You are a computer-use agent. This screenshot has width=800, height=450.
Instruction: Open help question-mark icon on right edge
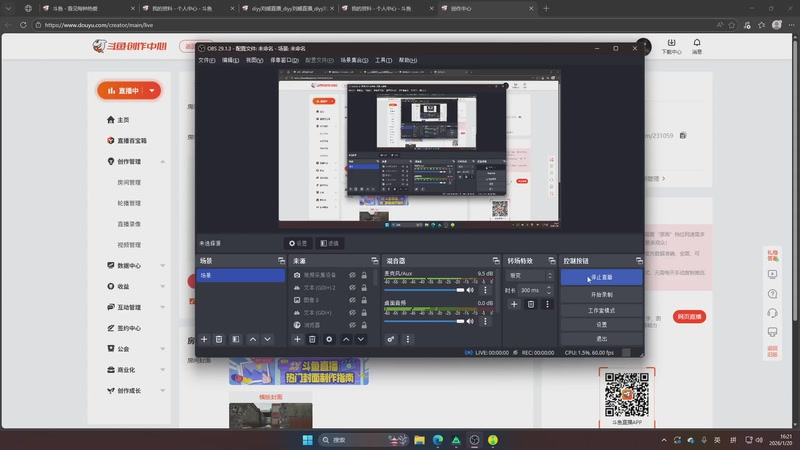coord(772,293)
